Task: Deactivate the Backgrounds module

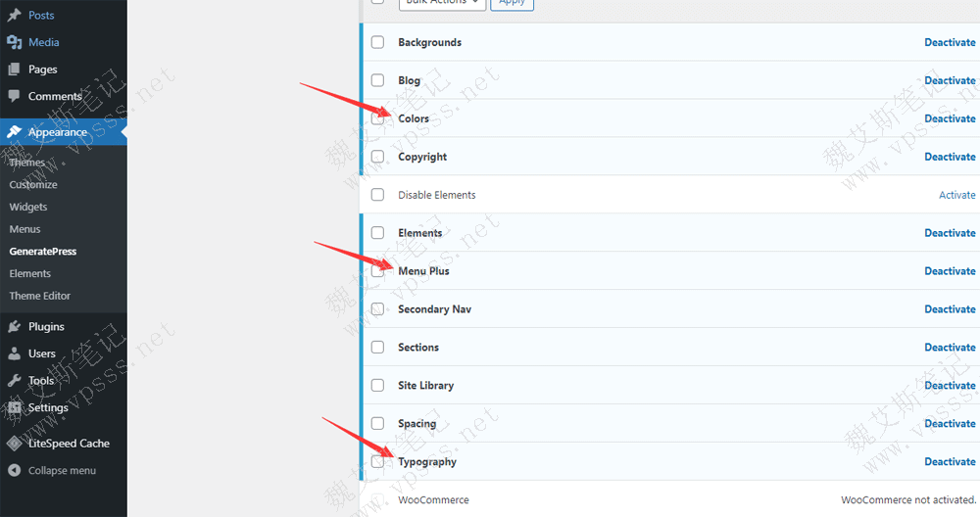Action: (x=950, y=42)
